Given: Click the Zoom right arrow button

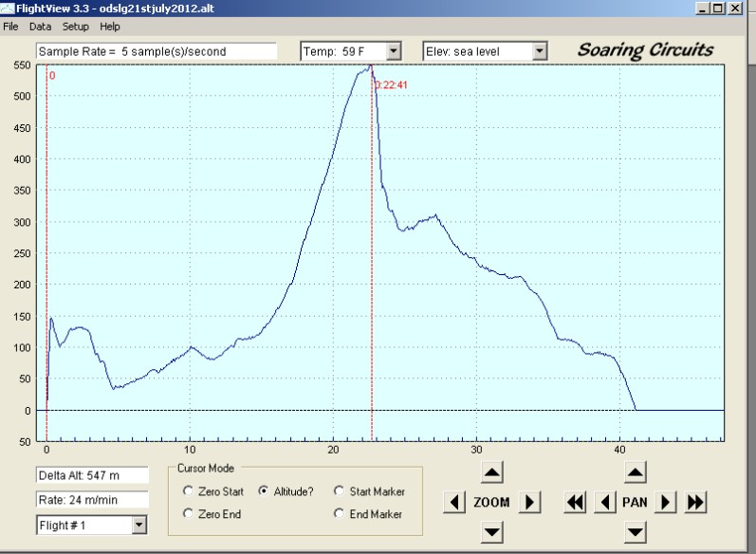Looking at the screenshot, I should point(529,503).
